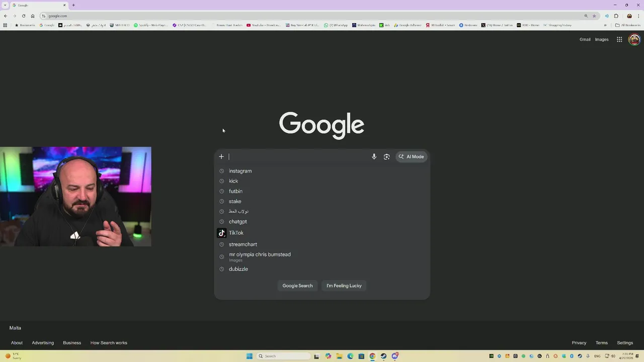Image resolution: width=644 pixels, height=362 pixels.
Task: Bookmark page with star icon
Action: click(594, 16)
